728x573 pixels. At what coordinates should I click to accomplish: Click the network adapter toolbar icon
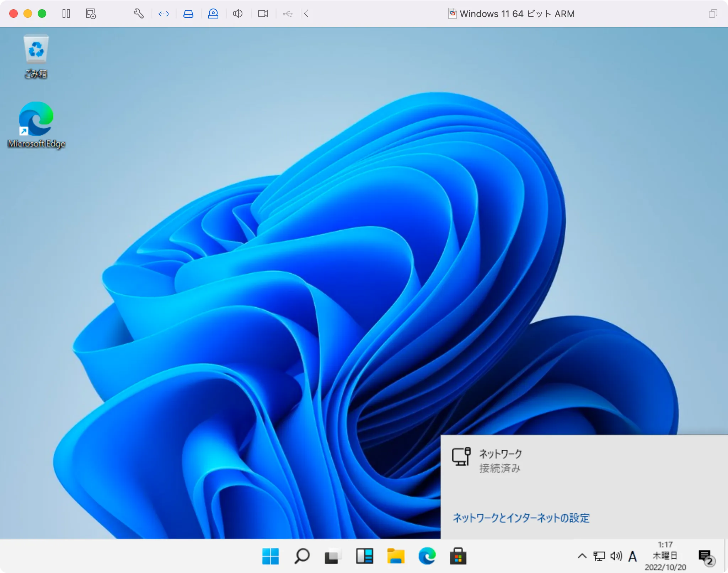(164, 14)
